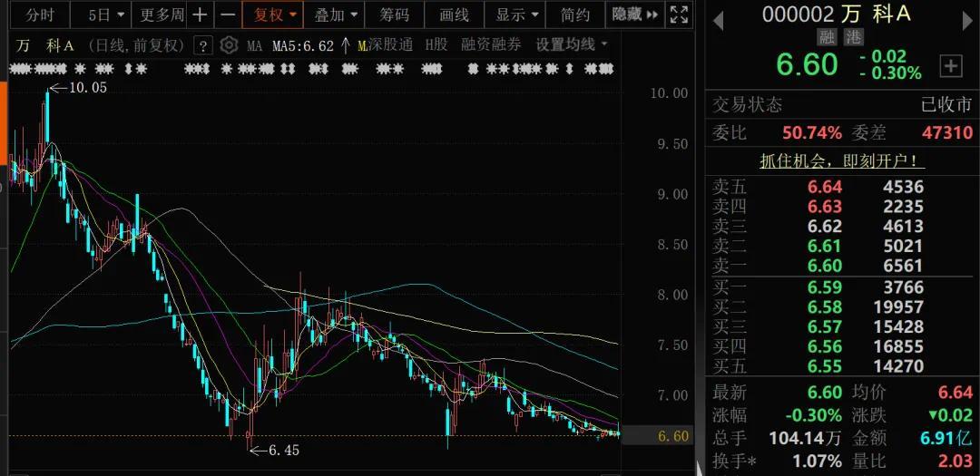This screenshot has width=980, height=476.
Task: Click 买四 volume 16855
Action: pyautogui.click(x=897, y=346)
